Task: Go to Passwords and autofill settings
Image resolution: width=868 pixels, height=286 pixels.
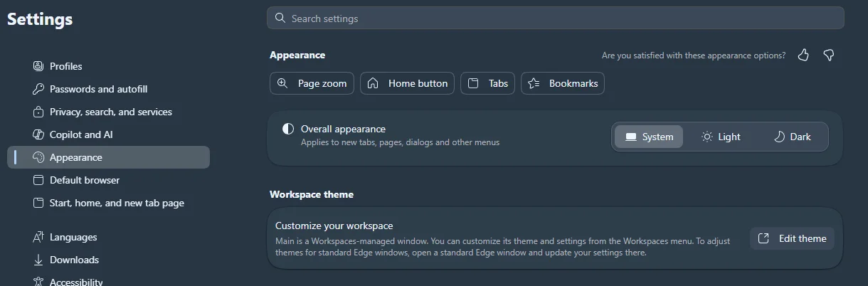Action: 108,89
